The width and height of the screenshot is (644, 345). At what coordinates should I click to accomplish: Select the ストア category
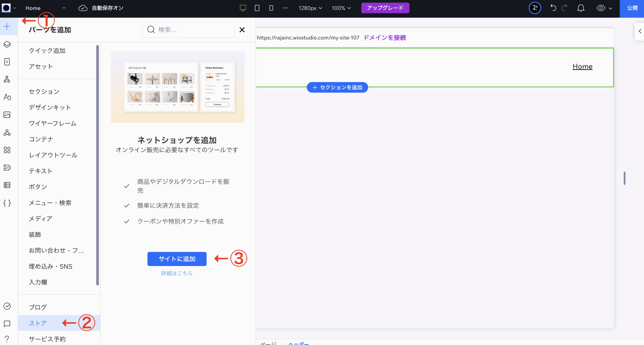(x=38, y=323)
